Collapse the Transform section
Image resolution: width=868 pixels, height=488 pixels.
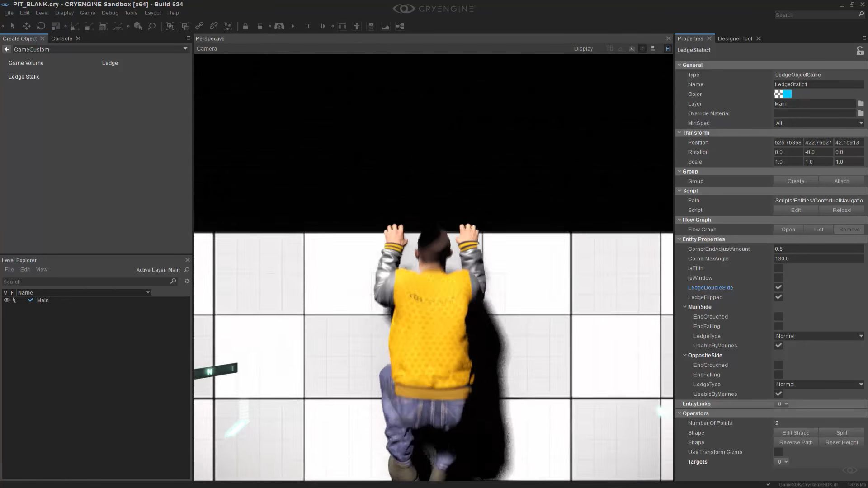click(x=679, y=133)
